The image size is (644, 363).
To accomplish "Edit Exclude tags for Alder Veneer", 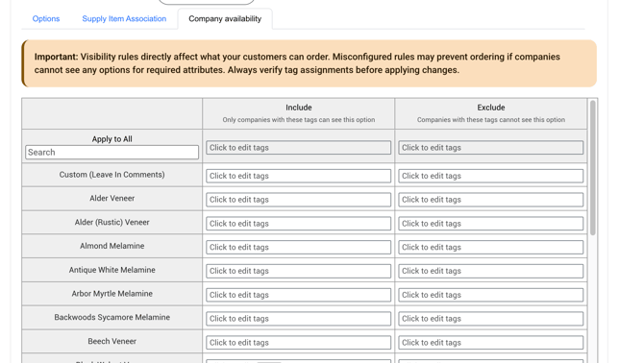I will [491, 200].
